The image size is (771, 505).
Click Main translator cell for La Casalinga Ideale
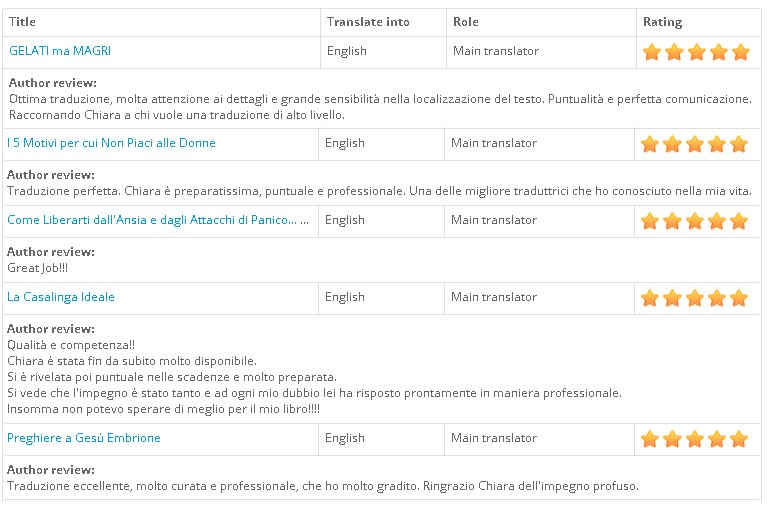tap(494, 297)
